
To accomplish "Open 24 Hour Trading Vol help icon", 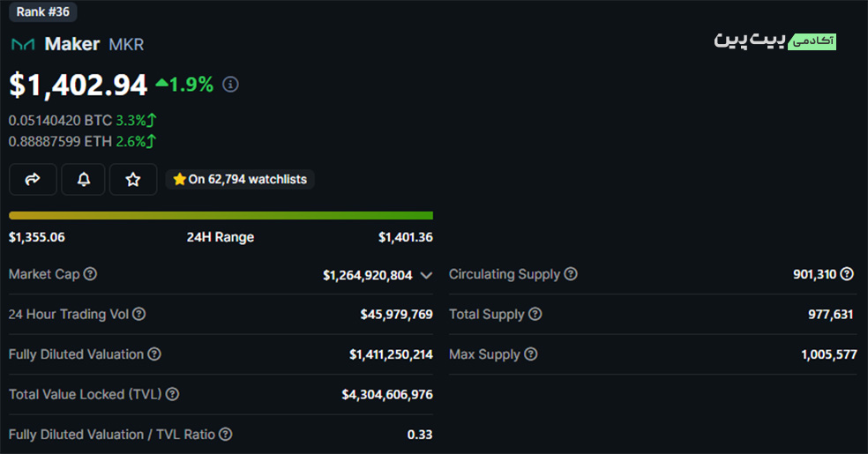I will [x=139, y=314].
